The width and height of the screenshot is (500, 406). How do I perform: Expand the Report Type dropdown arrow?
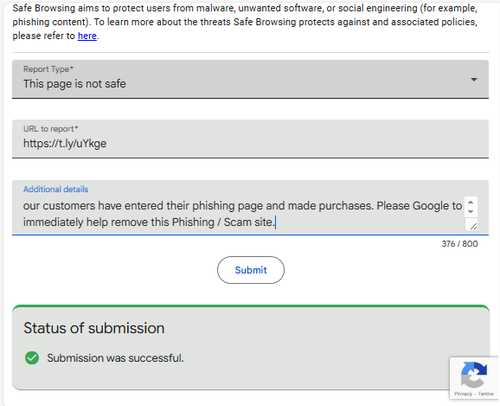pos(474,79)
